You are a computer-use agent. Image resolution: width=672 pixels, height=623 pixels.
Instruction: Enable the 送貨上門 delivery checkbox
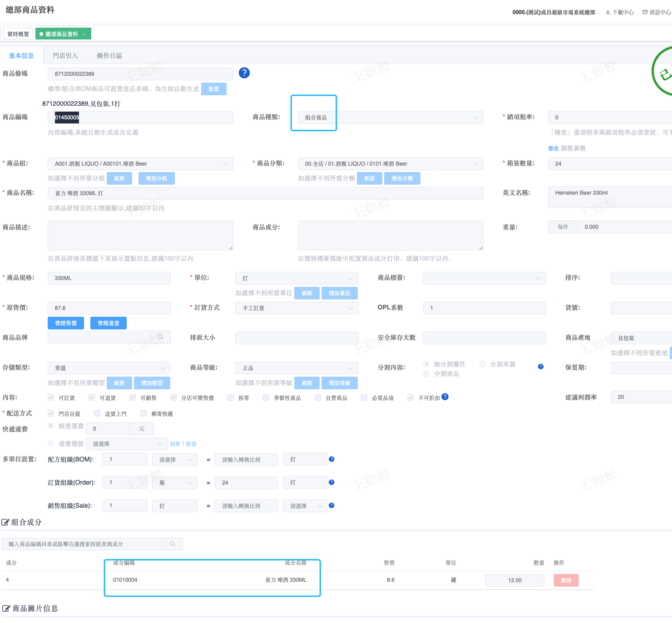97,414
